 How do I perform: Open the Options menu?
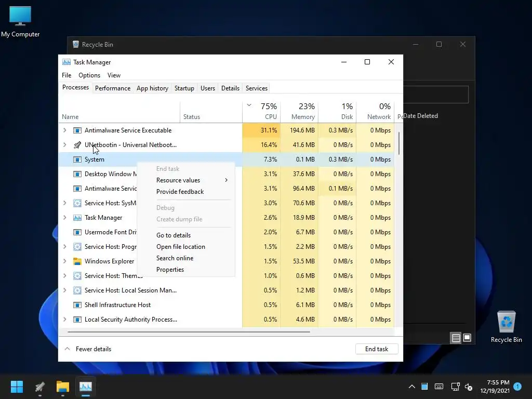[89, 75]
